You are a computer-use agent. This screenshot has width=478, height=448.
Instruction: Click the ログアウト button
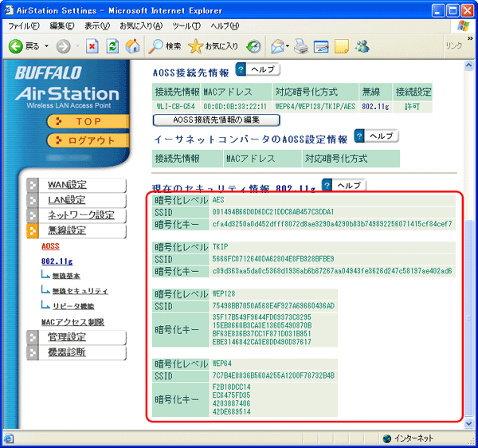click(88, 140)
